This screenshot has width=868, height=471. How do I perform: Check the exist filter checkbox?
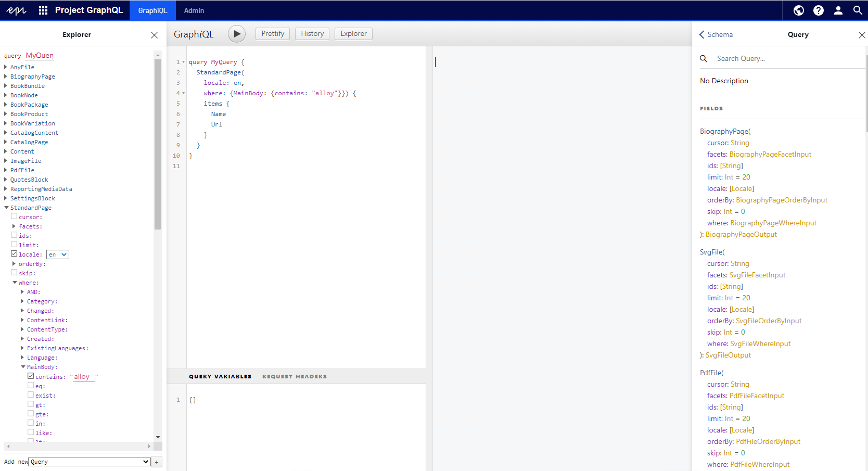coord(31,395)
